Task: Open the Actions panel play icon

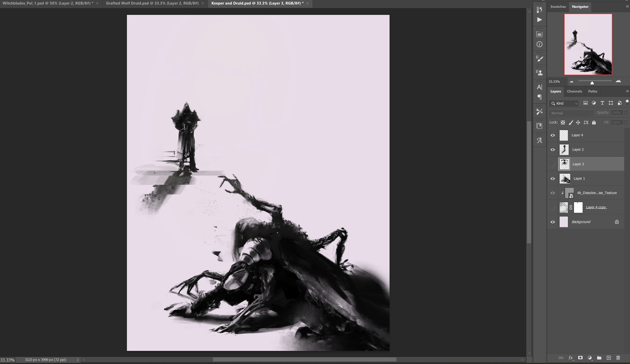Action: pyautogui.click(x=539, y=20)
